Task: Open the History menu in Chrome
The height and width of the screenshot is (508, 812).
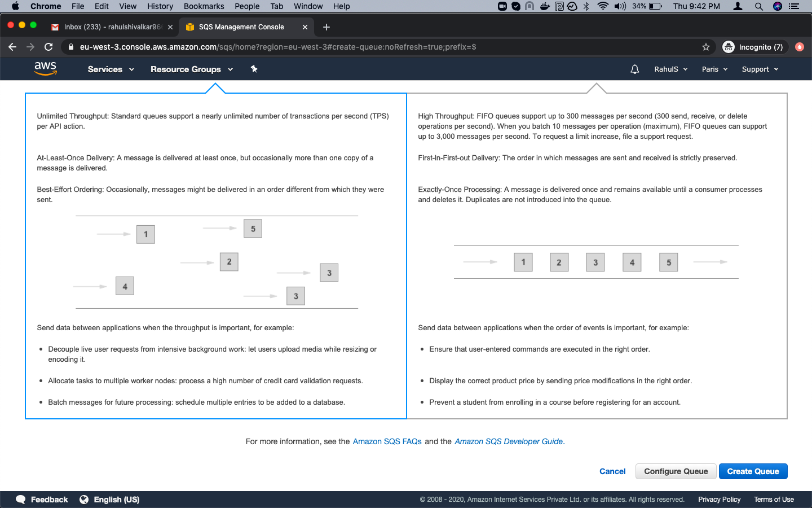Action: click(160, 6)
